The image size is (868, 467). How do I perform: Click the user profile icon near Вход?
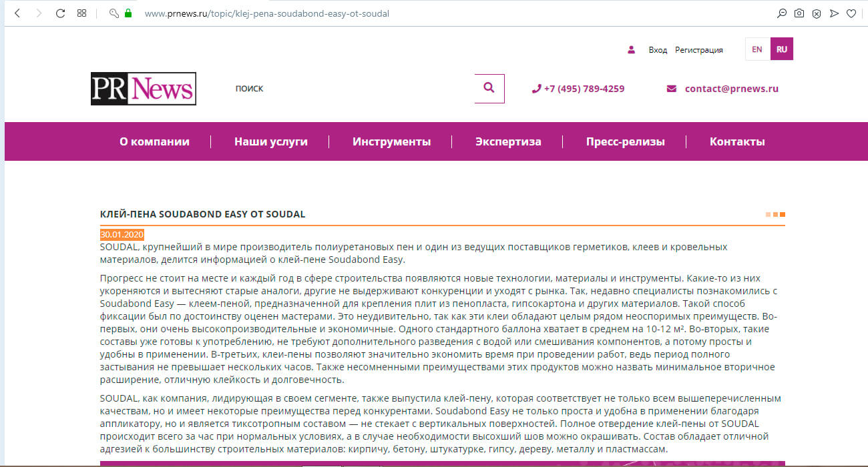click(631, 49)
